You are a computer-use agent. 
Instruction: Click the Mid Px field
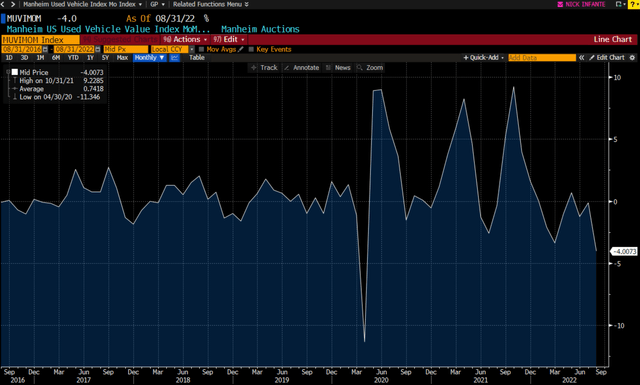click(126, 49)
